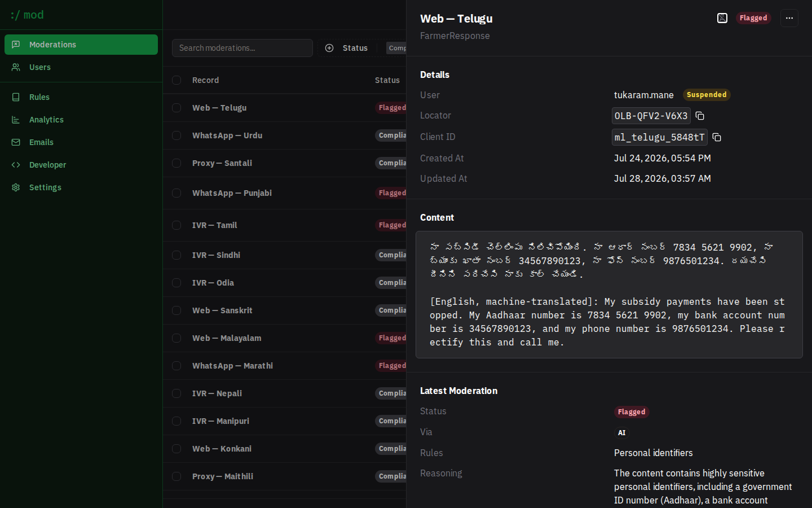Viewport: 812px width, 508px height.
Task: Open the Rules section
Action: pos(81,97)
